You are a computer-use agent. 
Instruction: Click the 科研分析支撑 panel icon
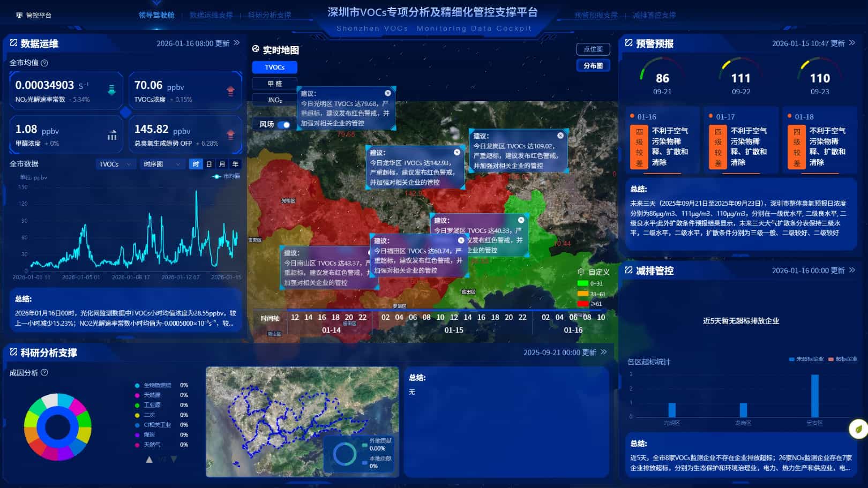click(13, 353)
